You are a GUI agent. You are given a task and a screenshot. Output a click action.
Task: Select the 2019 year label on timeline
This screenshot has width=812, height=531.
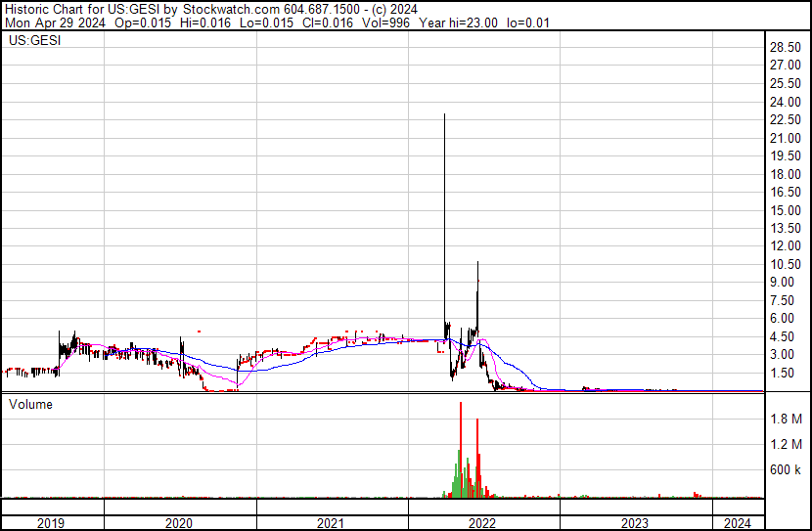click(51, 523)
